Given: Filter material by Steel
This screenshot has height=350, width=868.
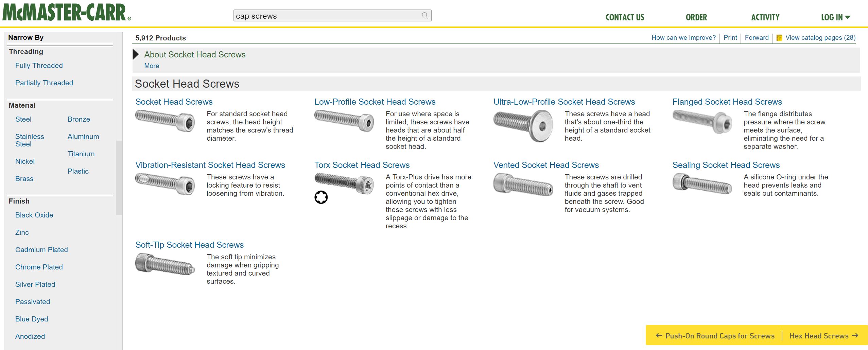Looking at the screenshot, I should 23,119.
